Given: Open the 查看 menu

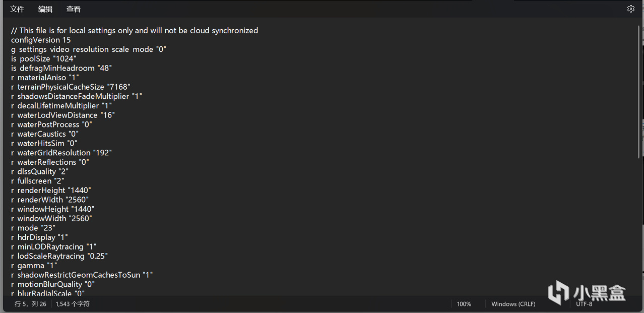Looking at the screenshot, I should [73, 9].
